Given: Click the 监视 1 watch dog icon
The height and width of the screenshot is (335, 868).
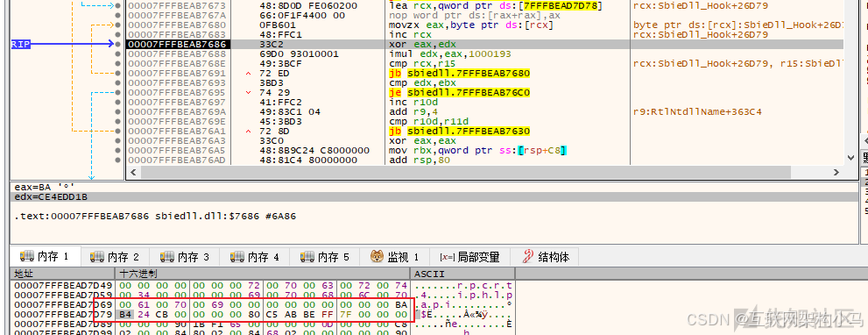Looking at the screenshot, I should pos(377,257).
